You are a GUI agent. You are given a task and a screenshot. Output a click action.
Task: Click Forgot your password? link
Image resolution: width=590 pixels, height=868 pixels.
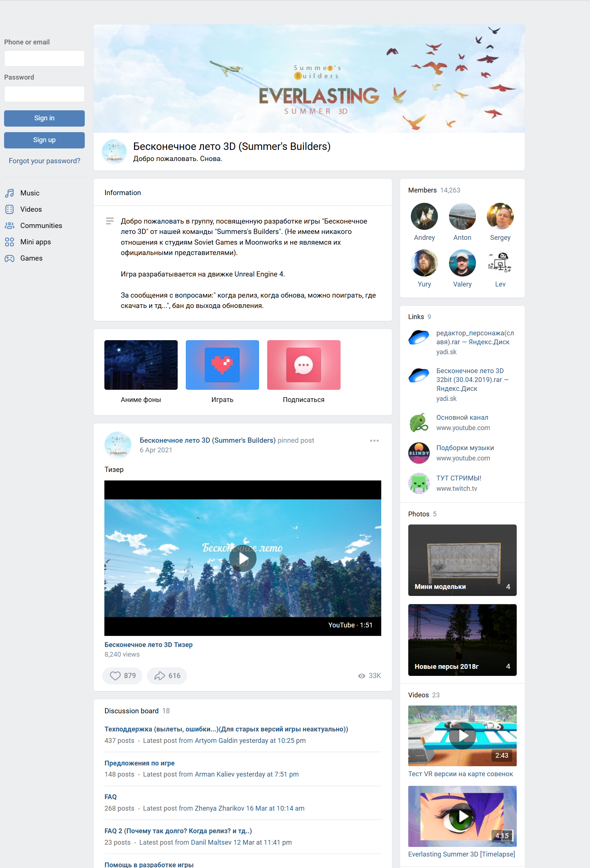44,161
